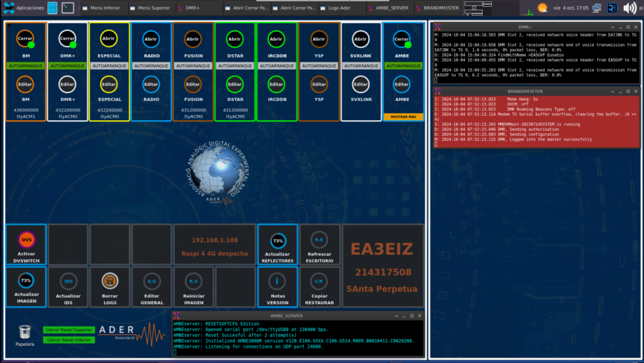Viewport: 644px width, 363px height.
Task: Open window menu of AMBE_SERVER terminal
Action: click(177, 316)
